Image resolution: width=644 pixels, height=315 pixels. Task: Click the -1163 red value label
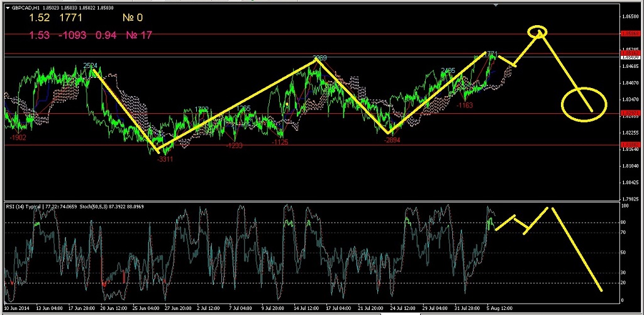pos(465,105)
